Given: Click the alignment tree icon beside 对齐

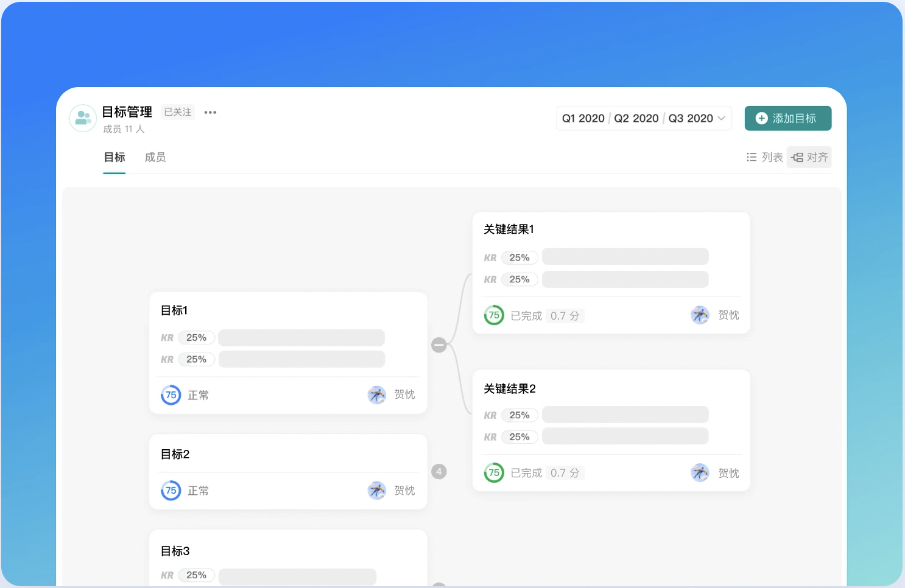Looking at the screenshot, I should (797, 157).
